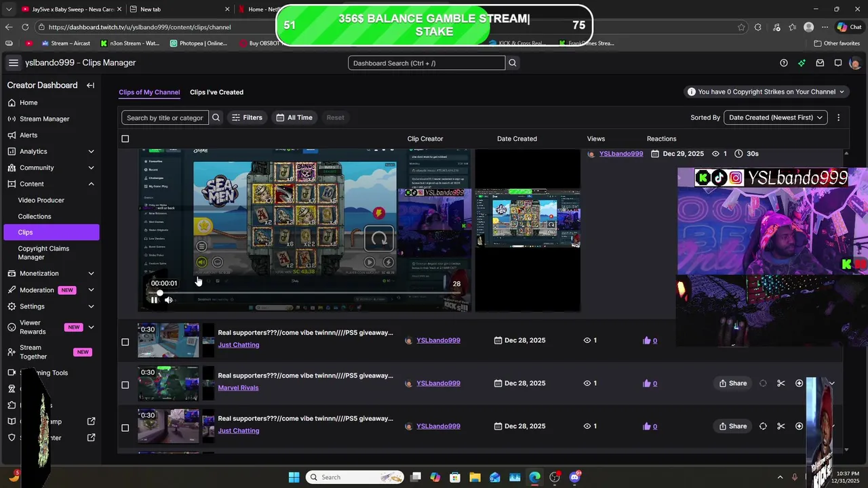Share the Marvel Rivals clip
Viewport: 868px width, 488px height.
coord(733,384)
